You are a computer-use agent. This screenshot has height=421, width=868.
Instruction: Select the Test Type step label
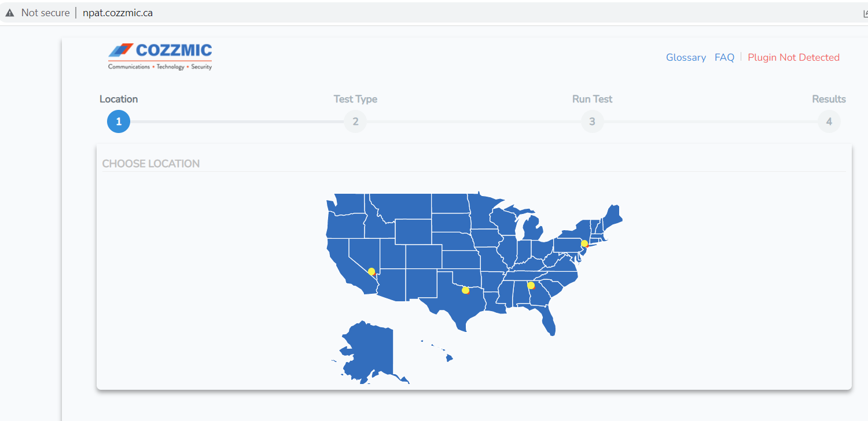tap(355, 99)
